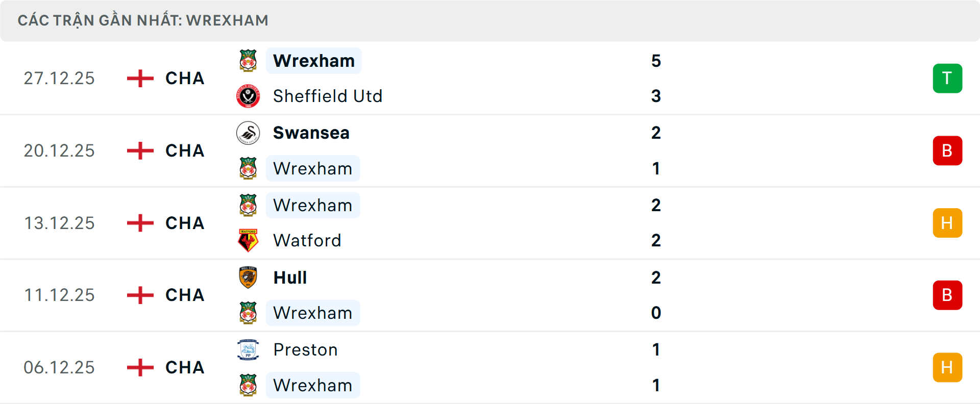The width and height of the screenshot is (980, 404).
Task: Click the Swansea swan logo
Action: (x=249, y=133)
